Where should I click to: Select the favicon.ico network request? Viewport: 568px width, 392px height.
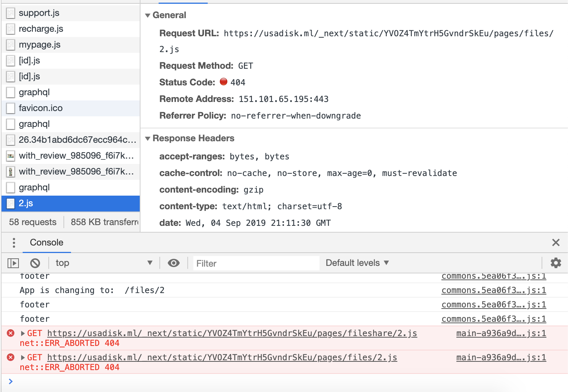pyautogui.click(x=41, y=108)
